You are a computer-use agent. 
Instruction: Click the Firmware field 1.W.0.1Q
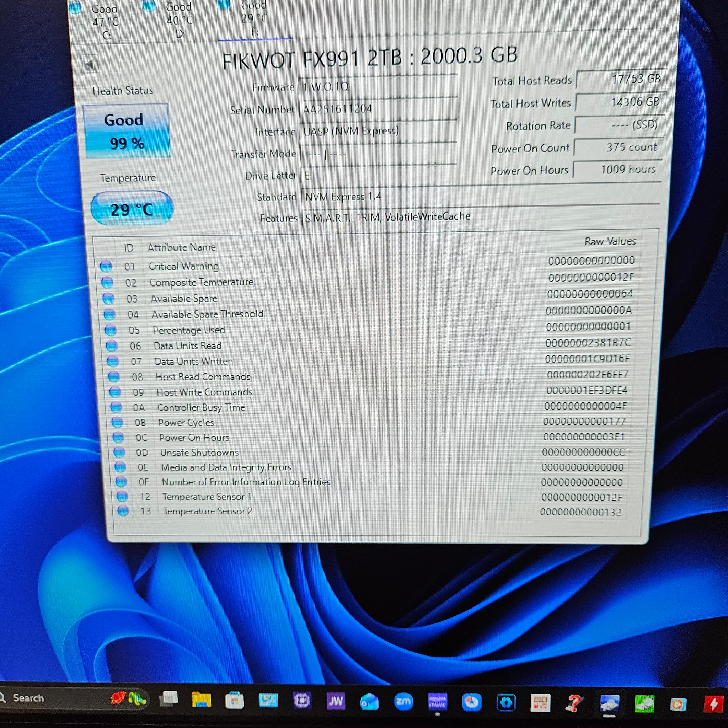378,87
